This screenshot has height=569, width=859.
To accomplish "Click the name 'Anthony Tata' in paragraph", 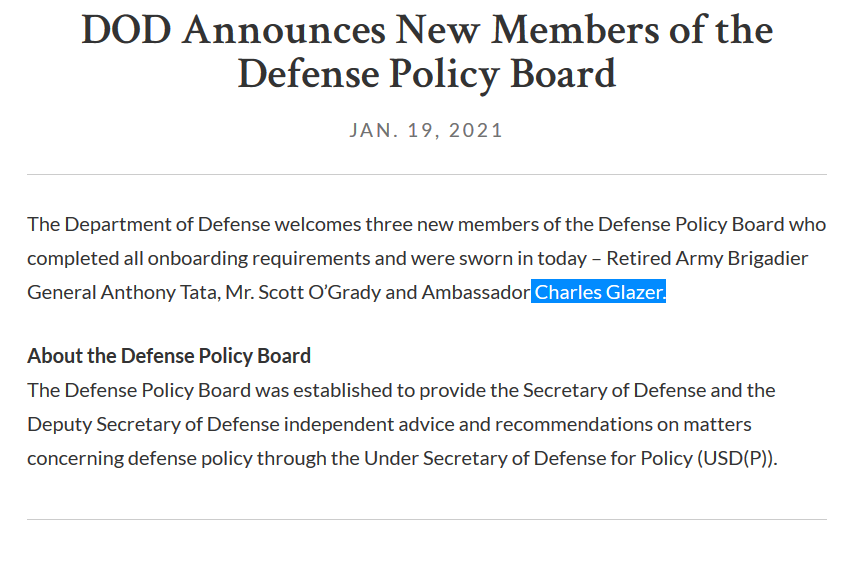I will (x=161, y=292).
